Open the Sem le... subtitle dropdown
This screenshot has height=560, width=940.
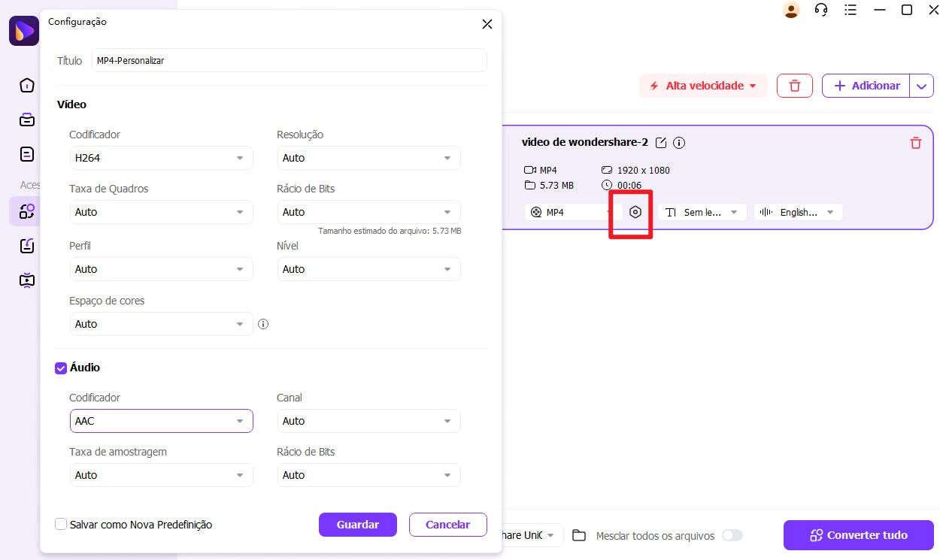point(702,212)
